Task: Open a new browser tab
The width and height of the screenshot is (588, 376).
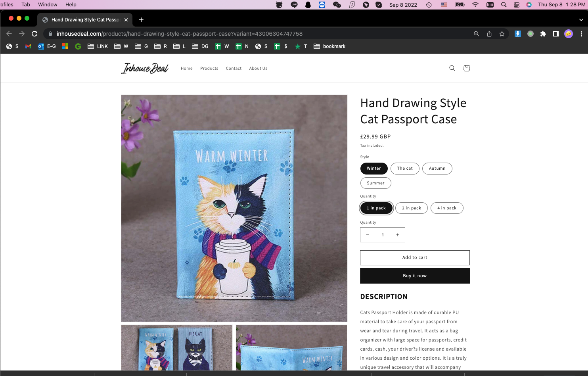Action: [141, 19]
